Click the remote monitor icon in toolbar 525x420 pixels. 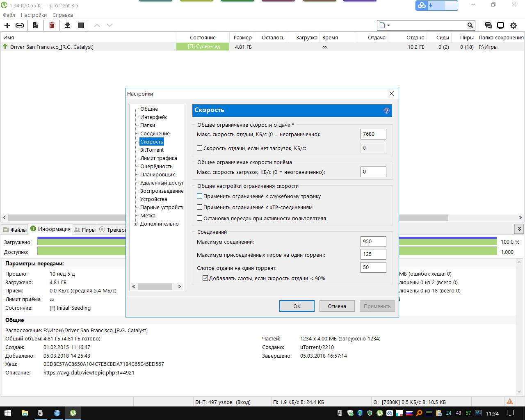click(501, 25)
